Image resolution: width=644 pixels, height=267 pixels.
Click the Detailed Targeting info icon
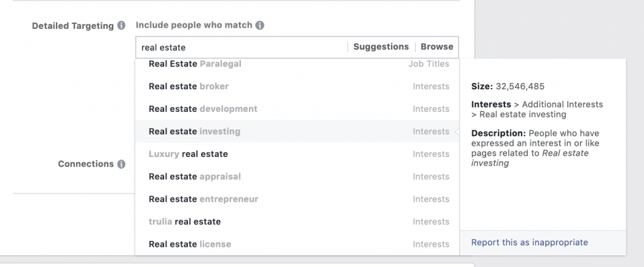click(x=121, y=25)
